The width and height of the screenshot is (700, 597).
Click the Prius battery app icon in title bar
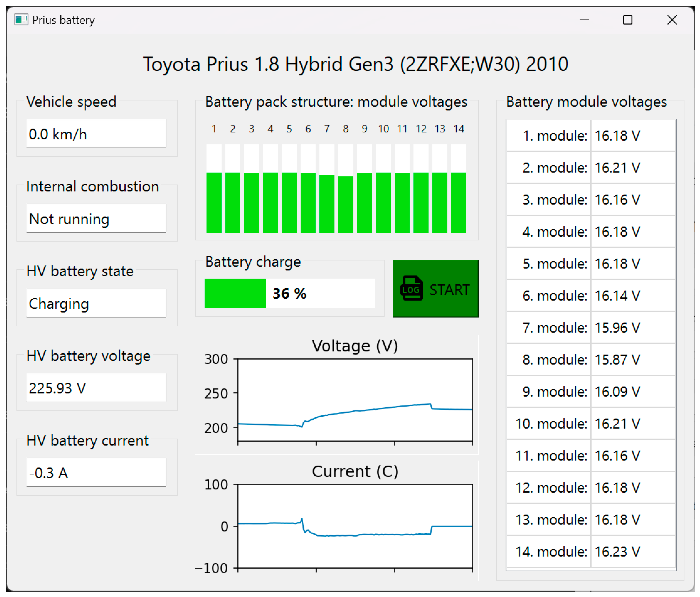point(21,20)
